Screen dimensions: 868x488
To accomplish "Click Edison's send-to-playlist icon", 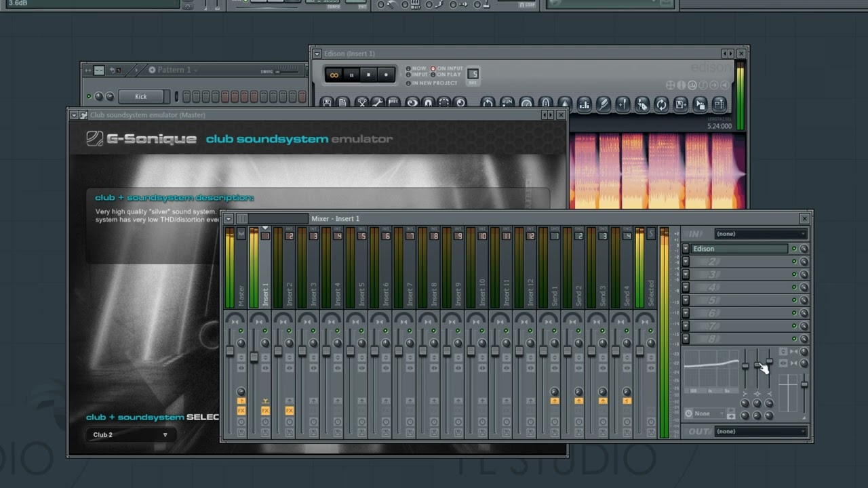I will tap(681, 104).
